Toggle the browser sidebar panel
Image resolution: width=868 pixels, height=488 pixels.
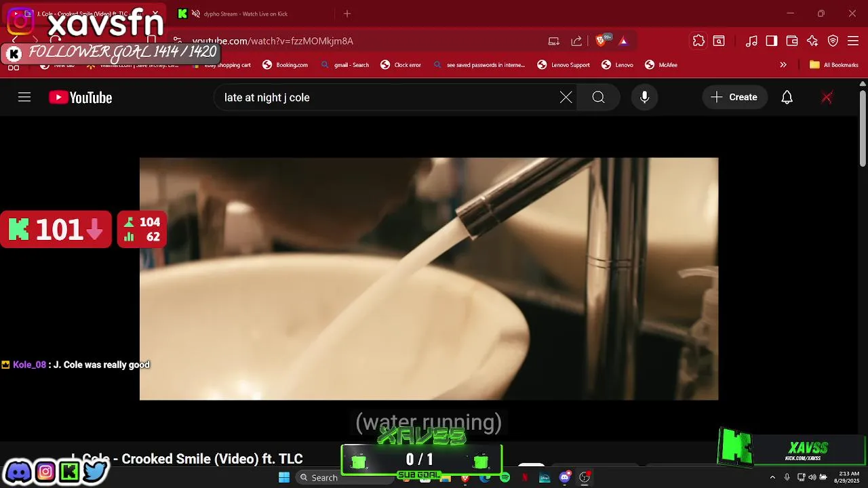(772, 41)
